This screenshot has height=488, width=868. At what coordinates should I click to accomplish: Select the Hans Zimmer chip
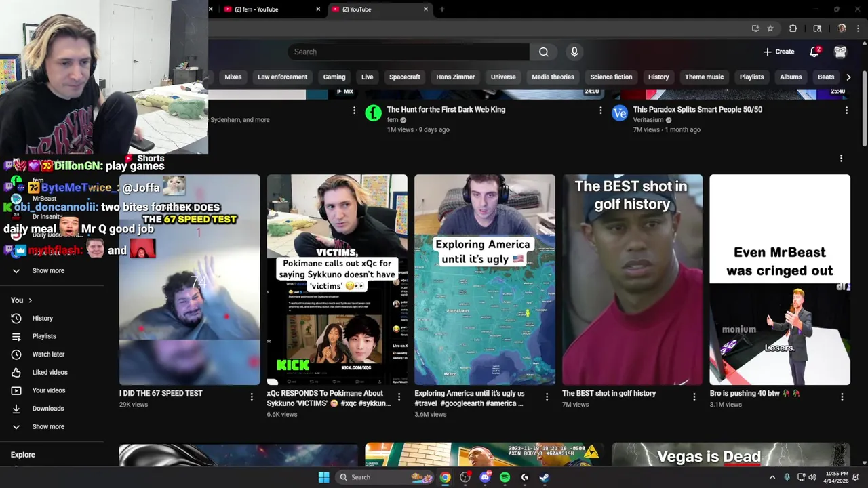click(x=456, y=77)
